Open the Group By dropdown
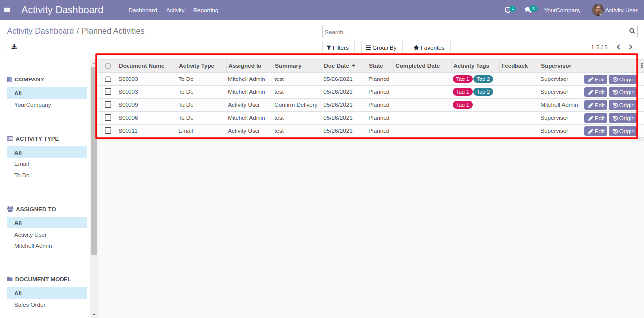Viewport: 644px width, 318px height. pyautogui.click(x=382, y=48)
